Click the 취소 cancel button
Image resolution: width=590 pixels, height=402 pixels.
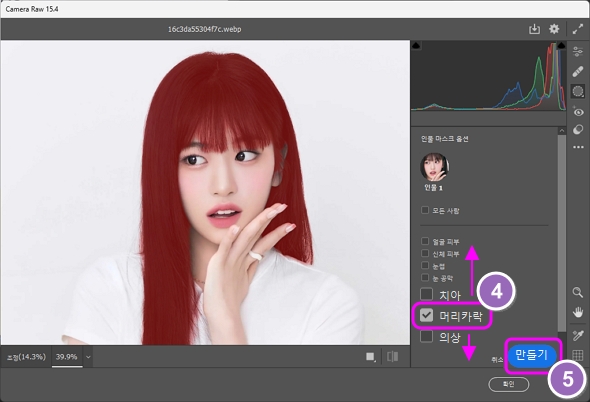tap(497, 360)
